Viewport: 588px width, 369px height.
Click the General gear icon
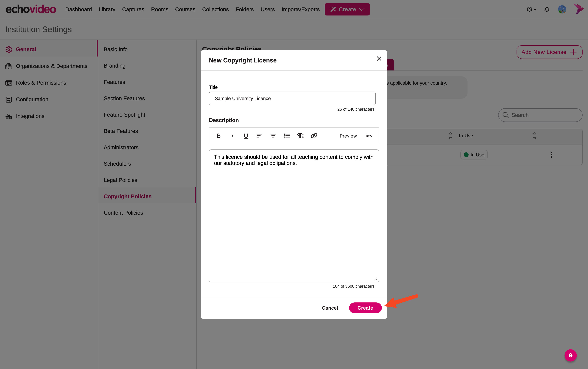tap(9, 50)
